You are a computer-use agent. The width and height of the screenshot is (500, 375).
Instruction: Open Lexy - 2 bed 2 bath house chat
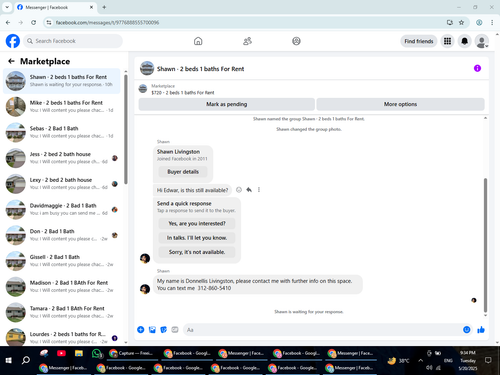coord(62,183)
